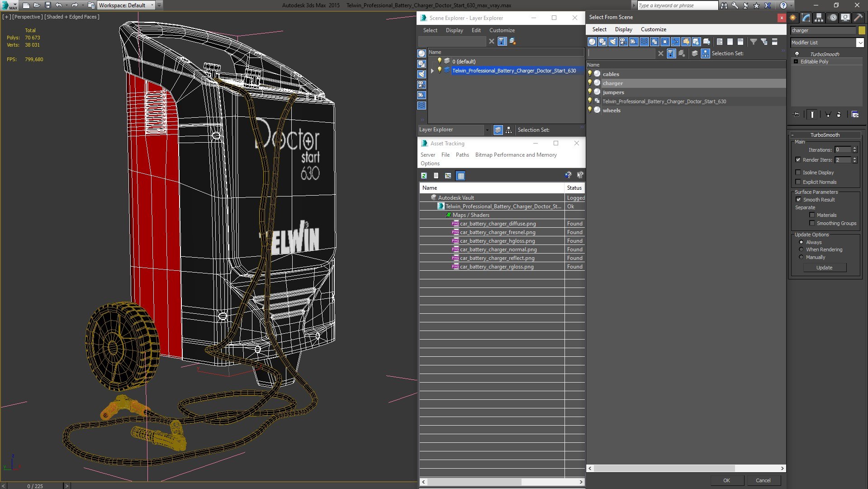The width and height of the screenshot is (868, 489).
Task: Open the Utilities hammer panel
Action: [x=858, y=18]
